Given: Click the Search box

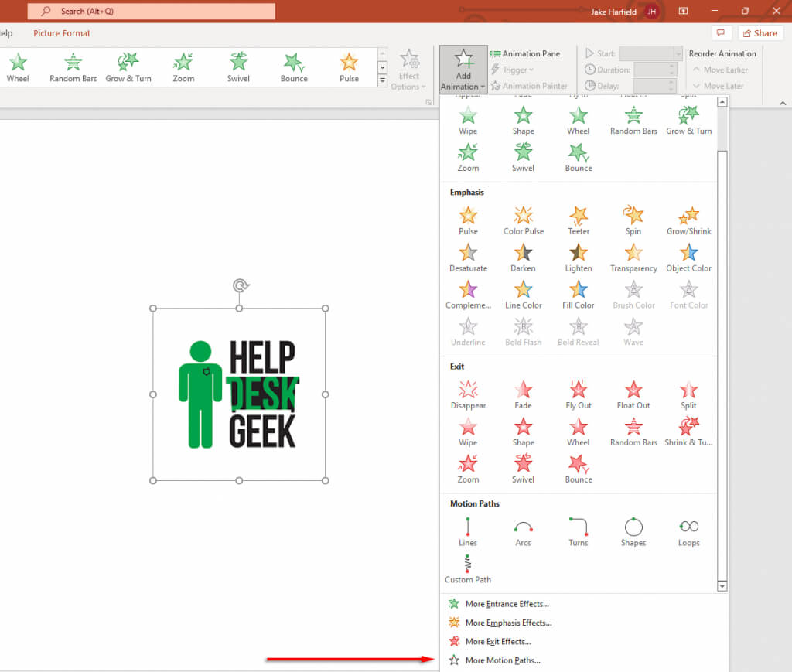Looking at the screenshot, I should click(x=152, y=11).
